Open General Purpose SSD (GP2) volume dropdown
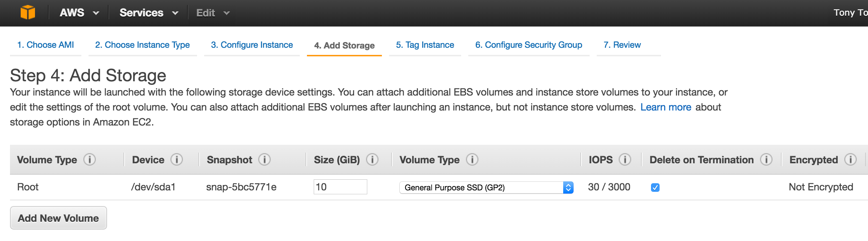This screenshot has width=868, height=241. click(486, 187)
